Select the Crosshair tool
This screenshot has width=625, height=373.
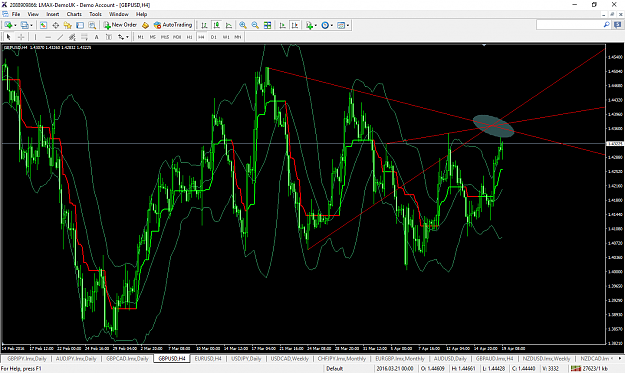coord(21,37)
